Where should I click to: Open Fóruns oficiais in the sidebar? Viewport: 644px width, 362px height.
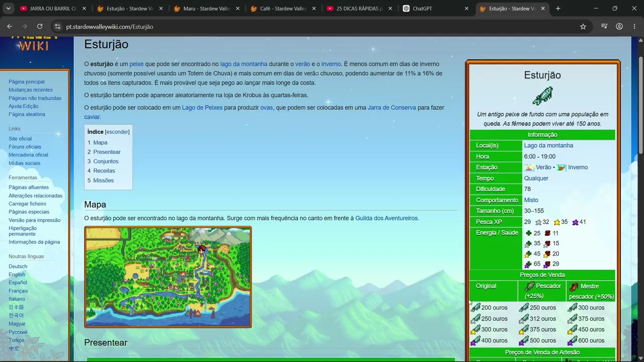[25, 147]
